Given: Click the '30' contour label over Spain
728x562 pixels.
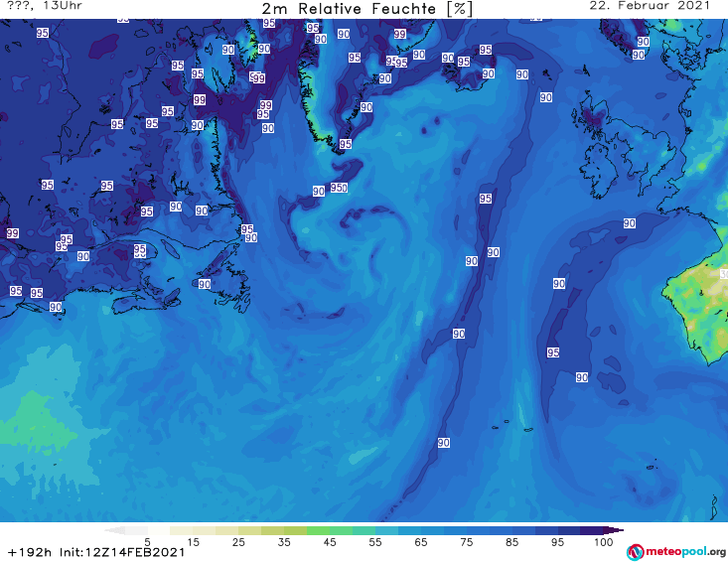Looking at the screenshot, I should pyautogui.click(x=724, y=274).
